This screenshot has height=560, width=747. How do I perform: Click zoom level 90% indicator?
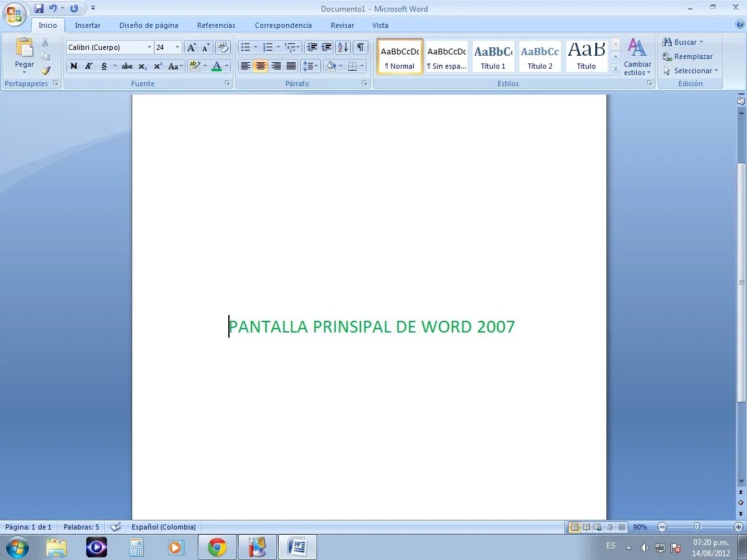(640, 527)
